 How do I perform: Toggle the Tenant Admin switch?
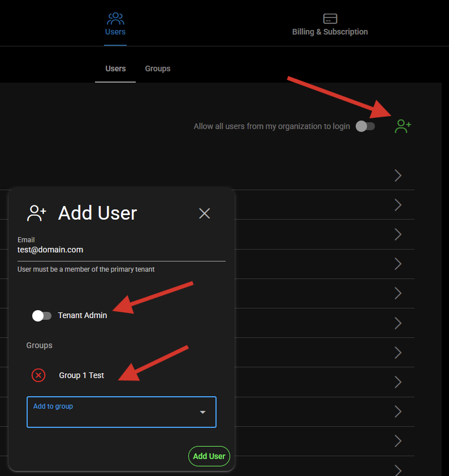pyautogui.click(x=42, y=316)
